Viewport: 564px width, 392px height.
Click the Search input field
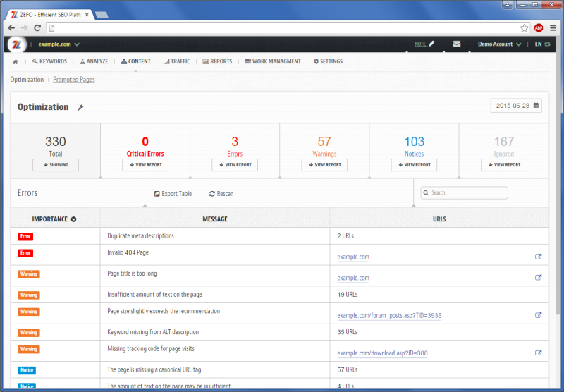click(465, 192)
